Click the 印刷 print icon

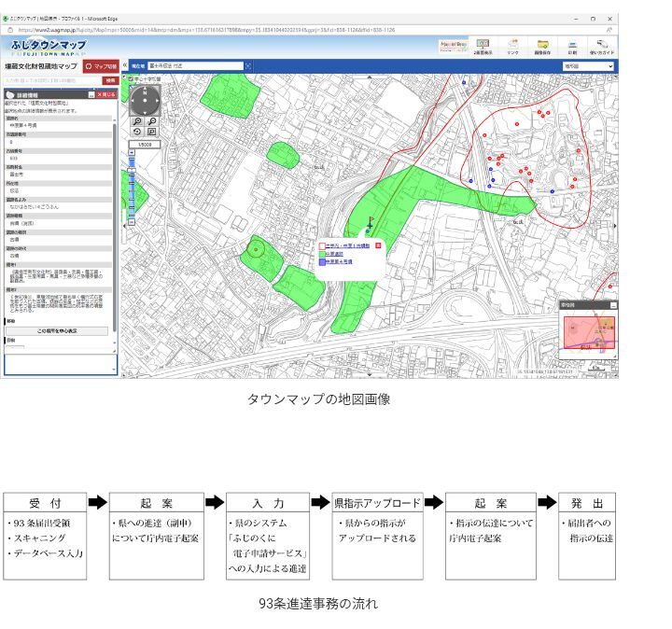[572, 47]
